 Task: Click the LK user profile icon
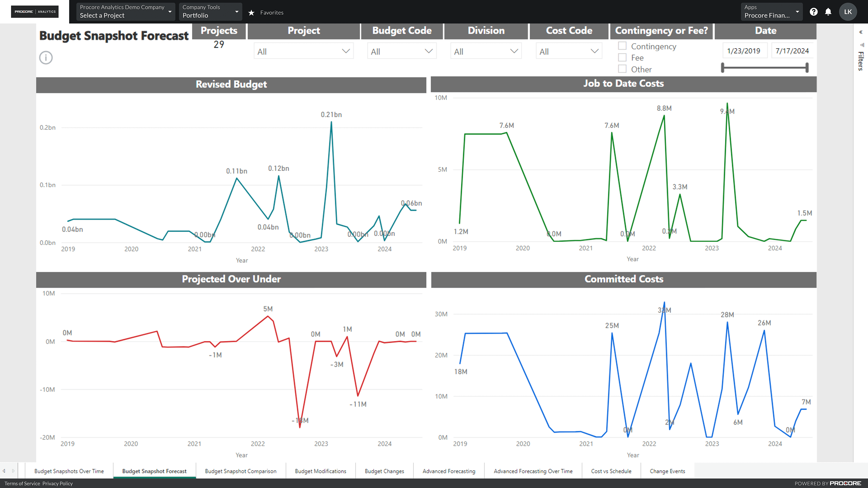pyautogui.click(x=850, y=11)
